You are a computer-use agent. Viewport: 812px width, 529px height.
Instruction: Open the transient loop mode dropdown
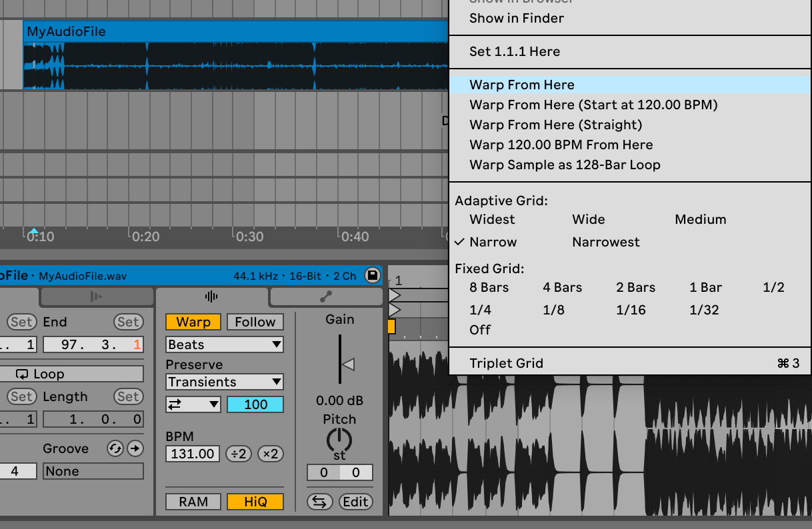coord(193,403)
